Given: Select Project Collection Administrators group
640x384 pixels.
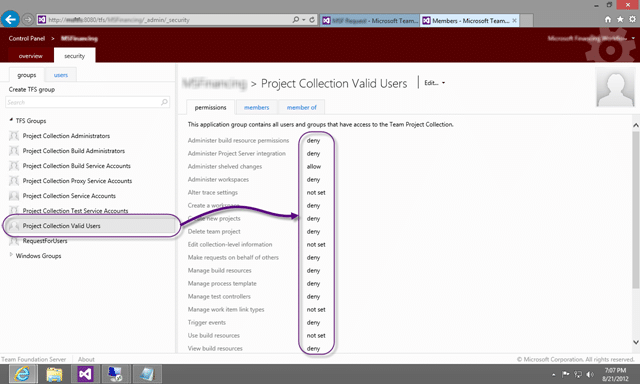Looking at the screenshot, I should tap(66, 136).
